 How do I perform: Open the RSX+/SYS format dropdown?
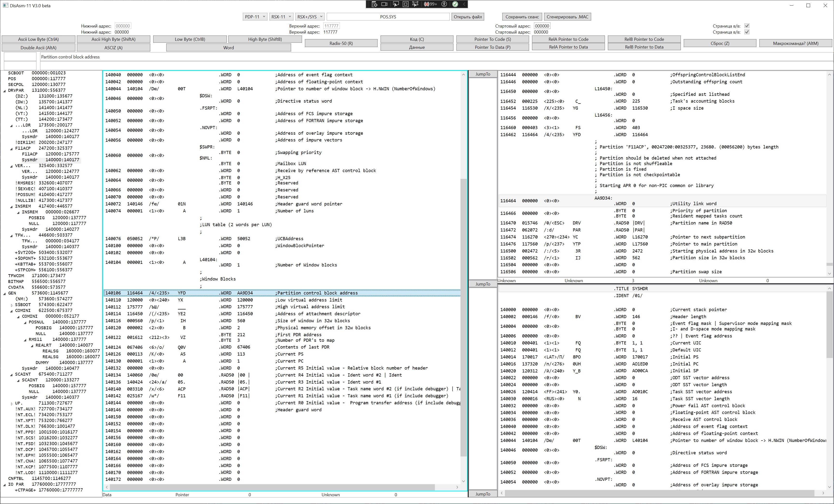click(x=310, y=17)
